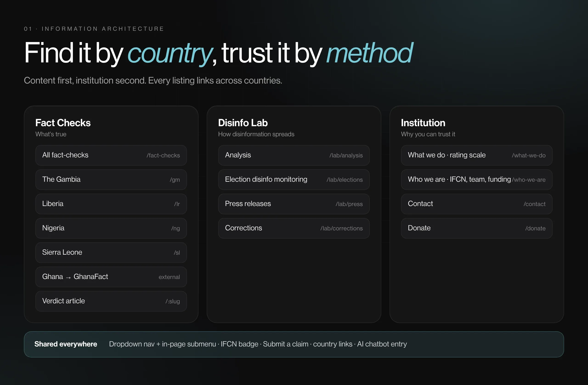Click the Dropdown nav + in-page submenu text
The image size is (588, 385).
click(x=163, y=344)
